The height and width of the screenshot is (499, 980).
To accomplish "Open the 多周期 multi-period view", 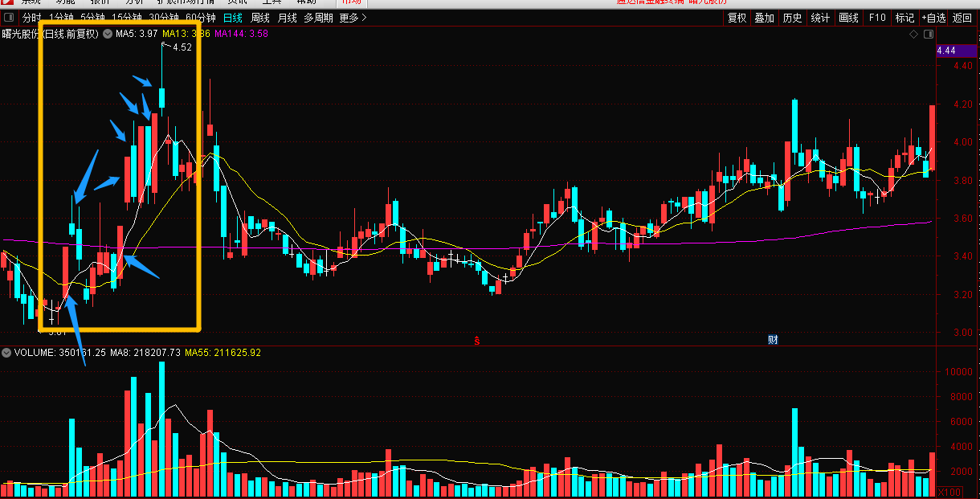I will [x=318, y=18].
